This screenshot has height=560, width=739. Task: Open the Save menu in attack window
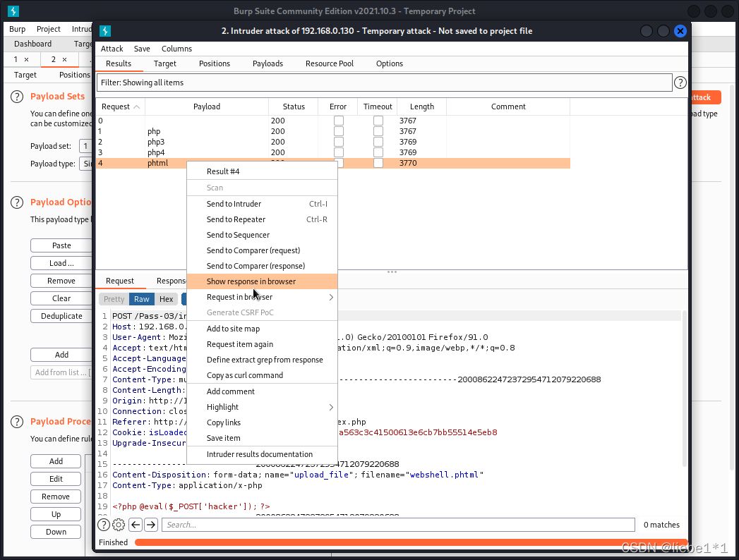point(142,49)
